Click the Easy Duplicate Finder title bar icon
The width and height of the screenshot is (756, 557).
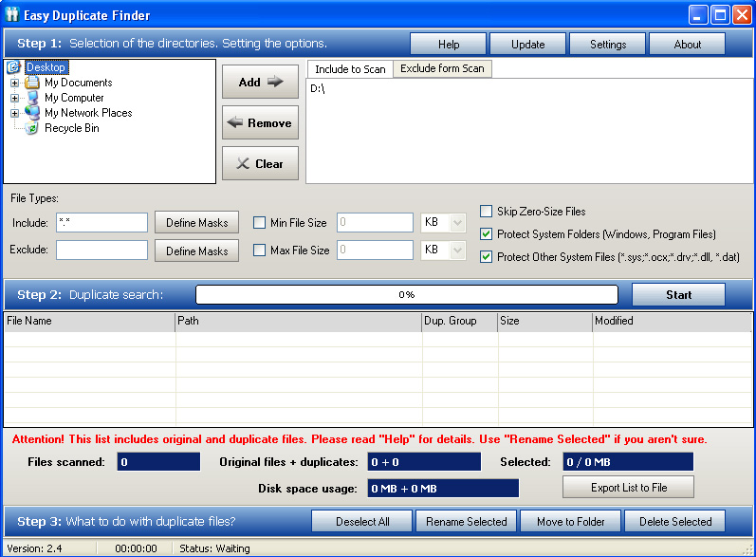pos(12,15)
